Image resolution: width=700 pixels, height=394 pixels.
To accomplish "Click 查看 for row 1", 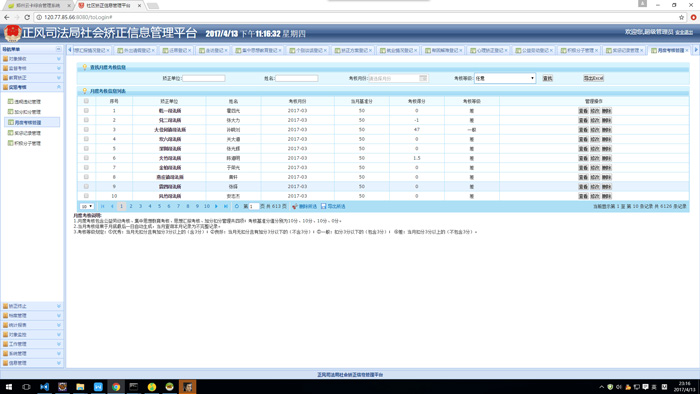I will coord(583,111).
